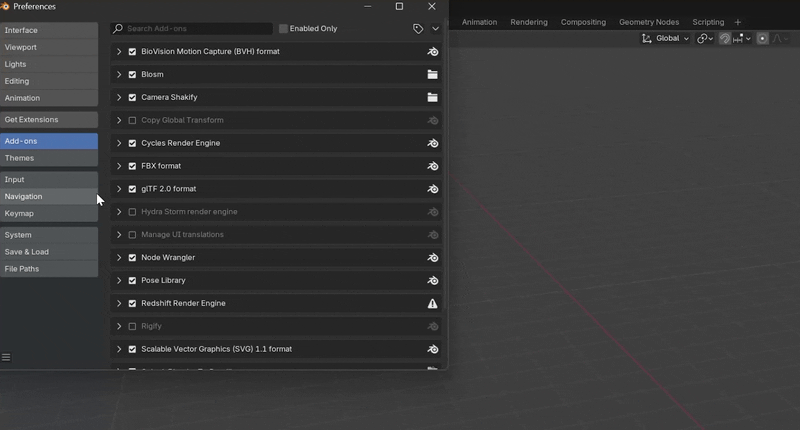Expand the BioVision Motion Capture add-on details
Screen dimensions: 800x430
[119, 52]
